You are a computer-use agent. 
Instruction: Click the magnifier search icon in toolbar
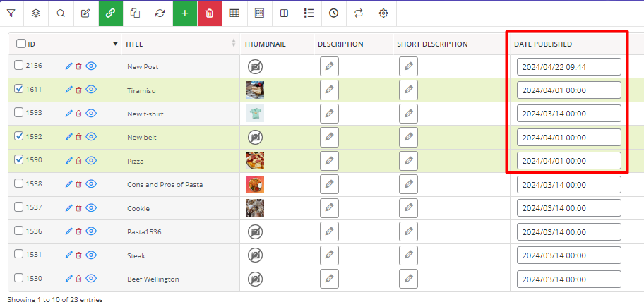pyautogui.click(x=61, y=13)
